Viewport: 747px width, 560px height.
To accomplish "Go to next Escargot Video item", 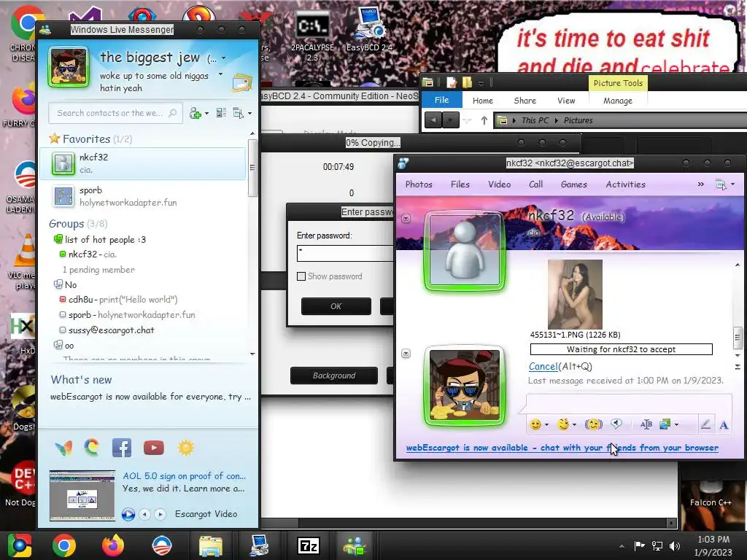I will click(x=160, y=514).
